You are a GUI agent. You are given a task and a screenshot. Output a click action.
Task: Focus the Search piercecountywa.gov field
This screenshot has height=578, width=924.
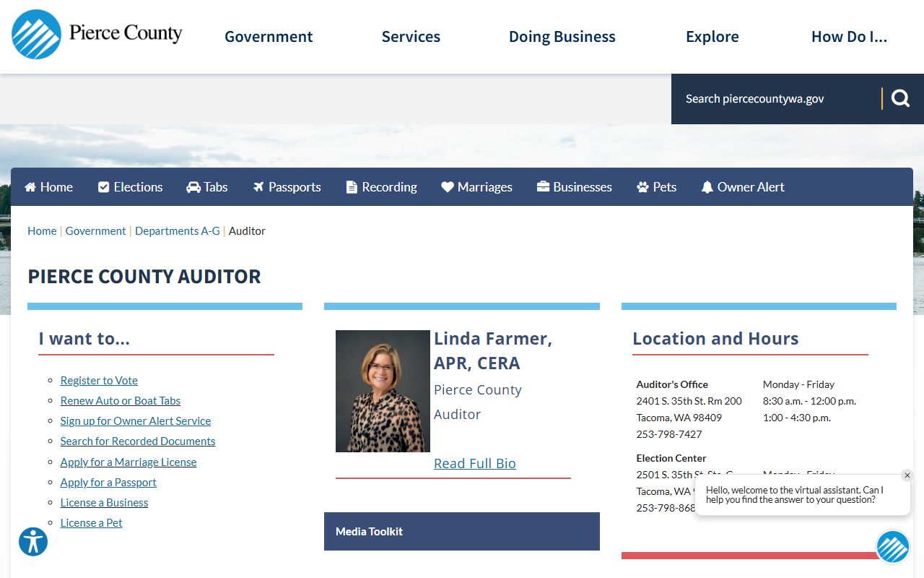pyautogui.click(x=776, y=99)
